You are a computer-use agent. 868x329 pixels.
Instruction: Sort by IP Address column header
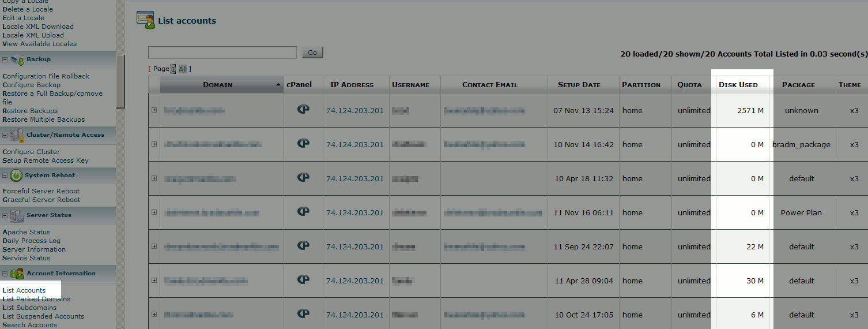pos(352,85)
